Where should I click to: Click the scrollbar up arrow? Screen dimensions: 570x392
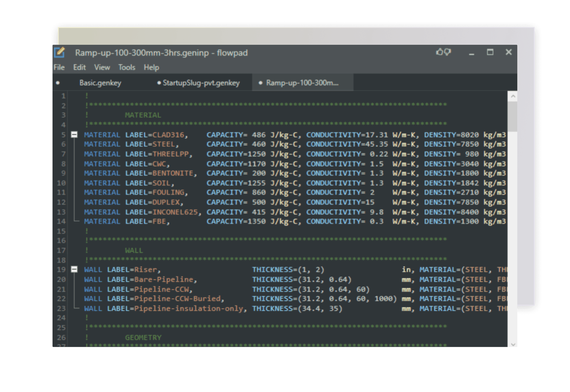513,96
